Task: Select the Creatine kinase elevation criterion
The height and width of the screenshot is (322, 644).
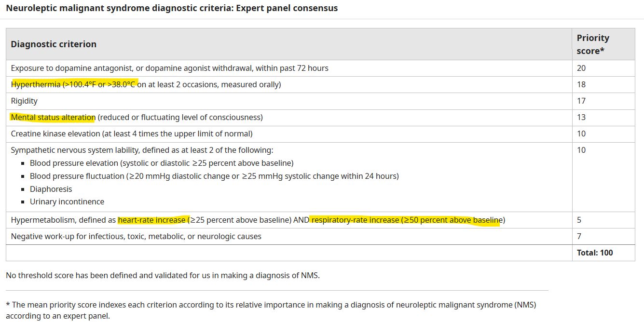Action: [131, 134]
